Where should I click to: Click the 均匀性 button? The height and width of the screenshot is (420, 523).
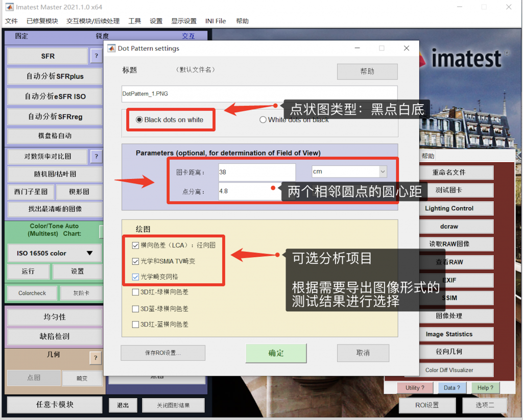pyautogui.click(x=55, y=317)
